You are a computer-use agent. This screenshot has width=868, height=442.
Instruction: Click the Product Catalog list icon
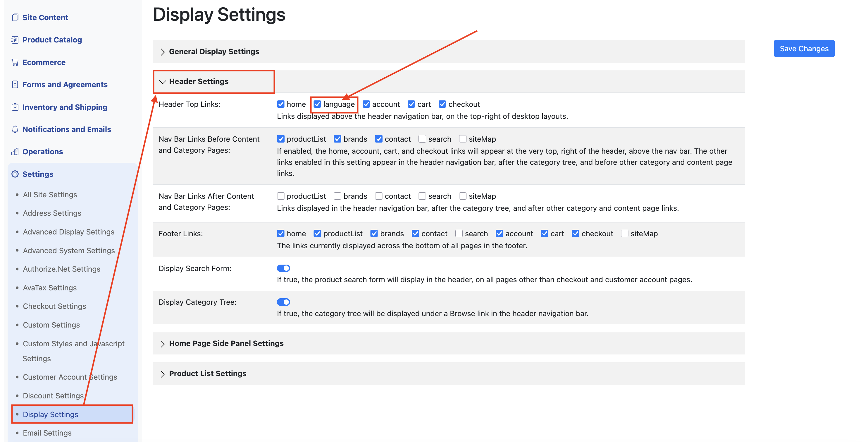pos(15,40)
